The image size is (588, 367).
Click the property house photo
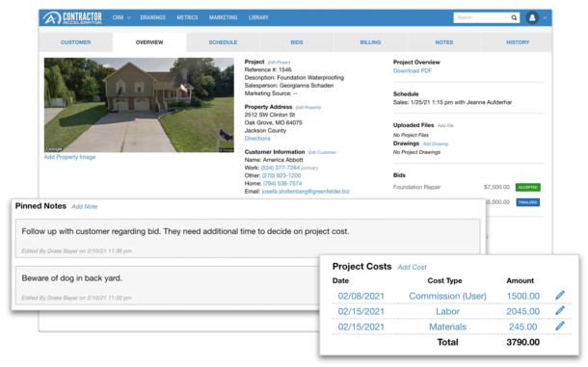pos(139,105)
